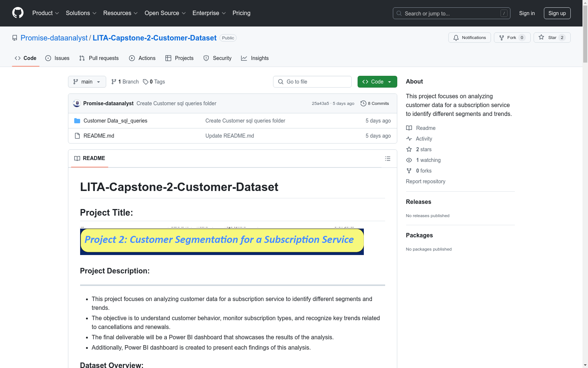The image size is (588, 368).
Task: Open the Pull requests tab
Action: tap(99, 58)
